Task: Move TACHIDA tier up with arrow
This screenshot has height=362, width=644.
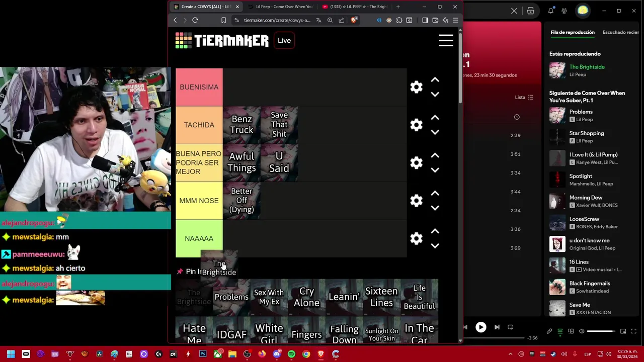Action: (435, 118)
